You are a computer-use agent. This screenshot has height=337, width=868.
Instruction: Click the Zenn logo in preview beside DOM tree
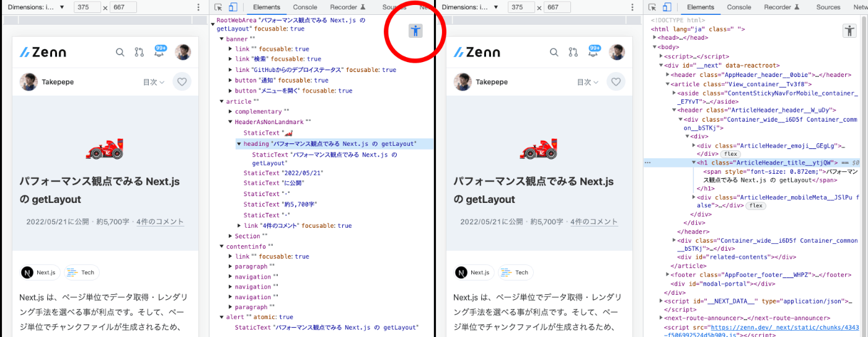click(477, 52)
